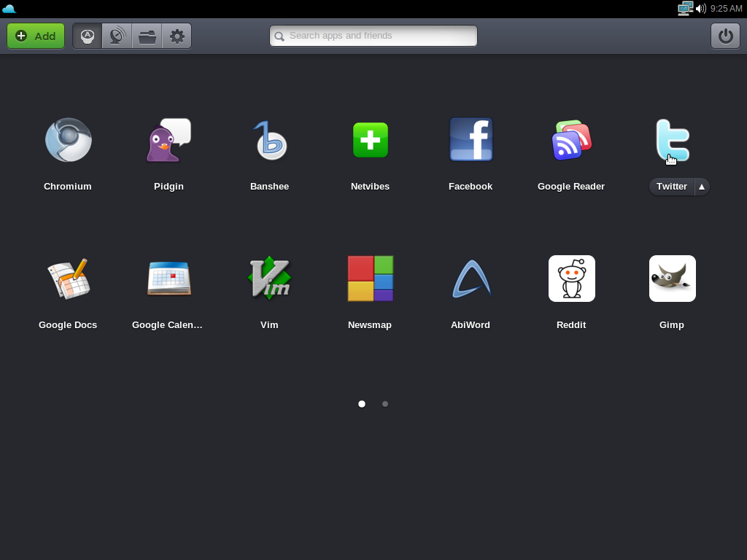Screen dimensions: 747x560
Task: Expand the Twitter label arrow menu
Action: pyautogui.click(x=702, y=187)
